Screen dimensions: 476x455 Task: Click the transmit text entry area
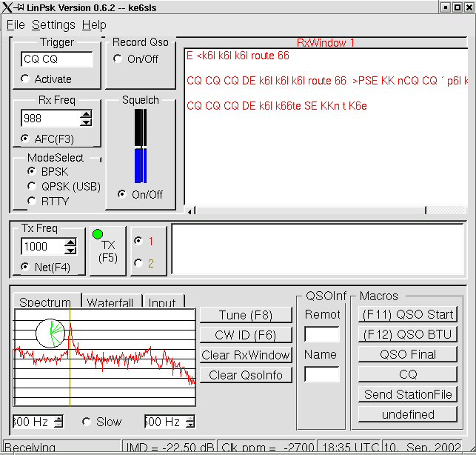pyautogui.click(x=318, y=249)
